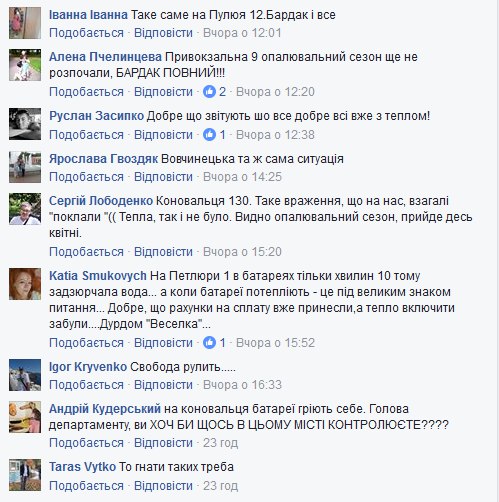Like Іванна Іванна's comment via Подобається

[86, 33]
